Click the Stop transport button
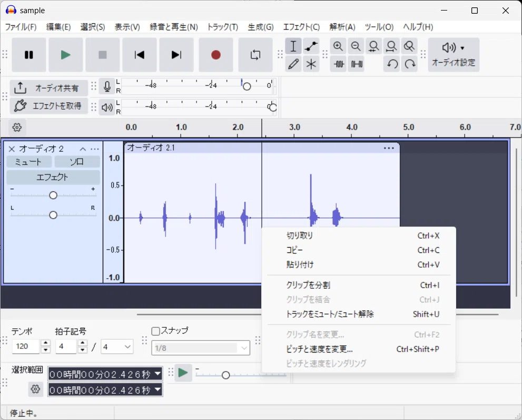 [103, 55]
